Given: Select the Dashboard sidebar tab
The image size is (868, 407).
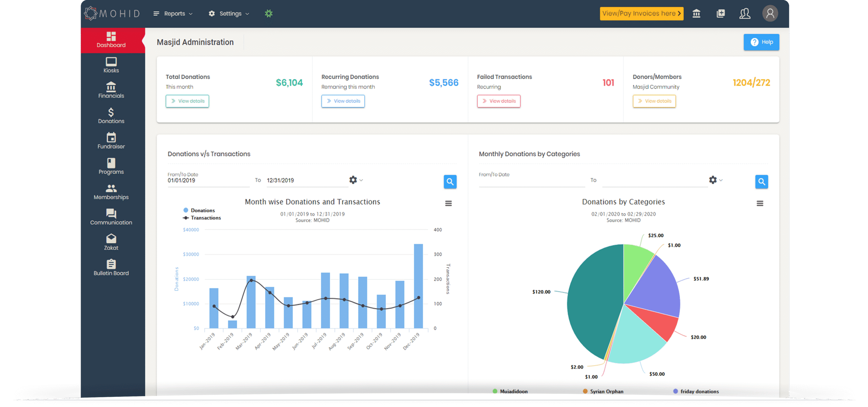Looking at the screenshot, I should coord(111,40).
